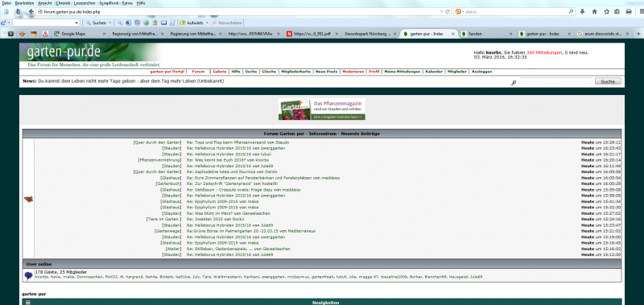Open the downloads arrow icon
The height and width of the screenshot is (305, 644).
[582, 12]
